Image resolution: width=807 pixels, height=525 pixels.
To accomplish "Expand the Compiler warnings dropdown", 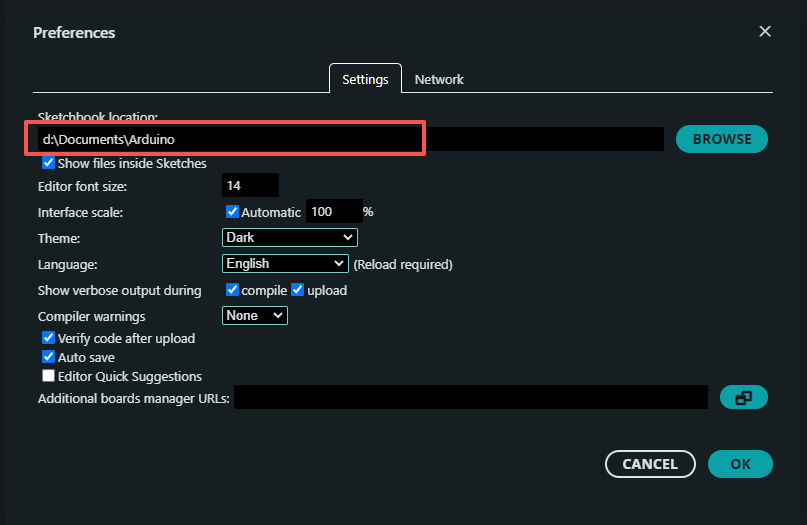I will [255, 316].
